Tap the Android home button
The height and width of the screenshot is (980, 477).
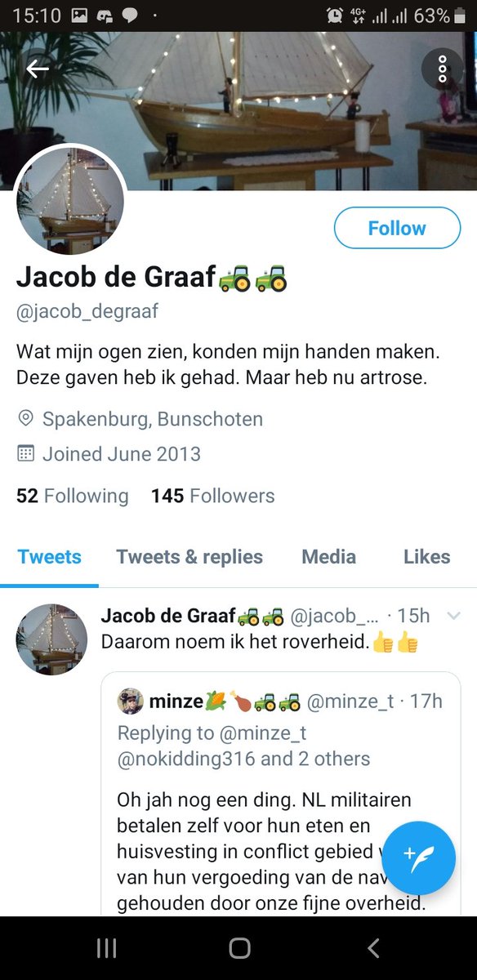click(x=239, y=947)
